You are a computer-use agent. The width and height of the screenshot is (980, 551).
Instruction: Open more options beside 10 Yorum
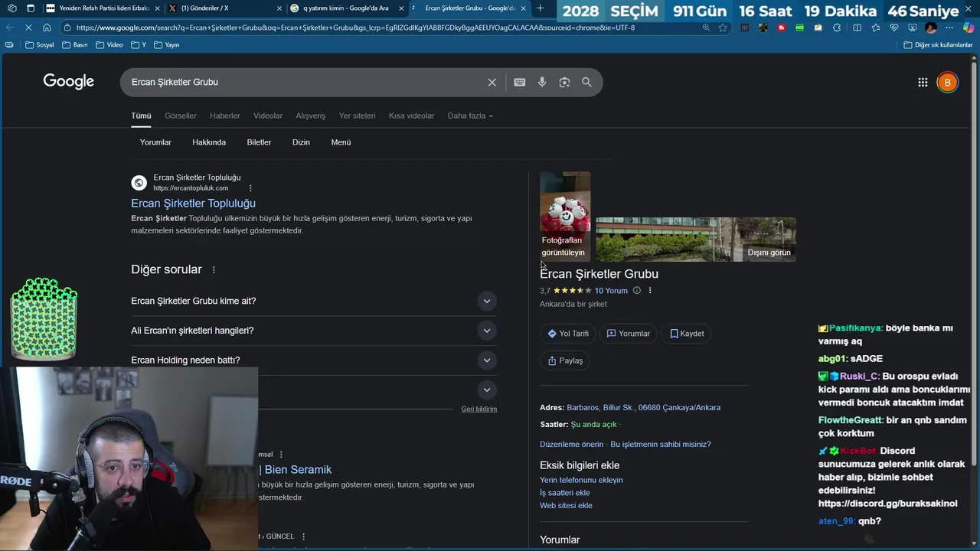[x=650, y=291]
